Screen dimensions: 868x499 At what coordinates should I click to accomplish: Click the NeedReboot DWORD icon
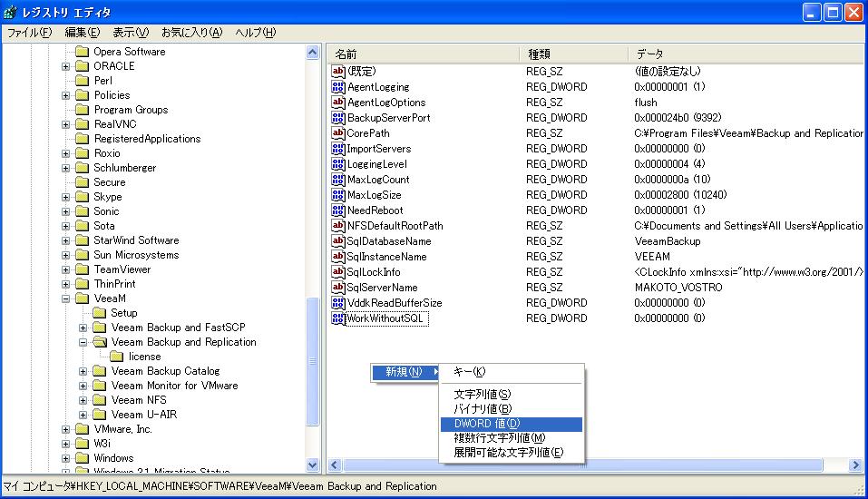pyautogui.click(x=337, y=210)
